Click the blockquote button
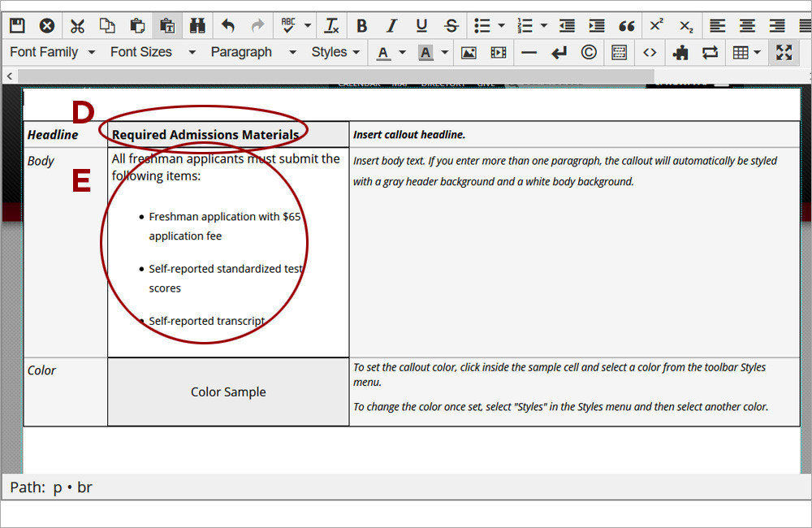 [626, 25]
